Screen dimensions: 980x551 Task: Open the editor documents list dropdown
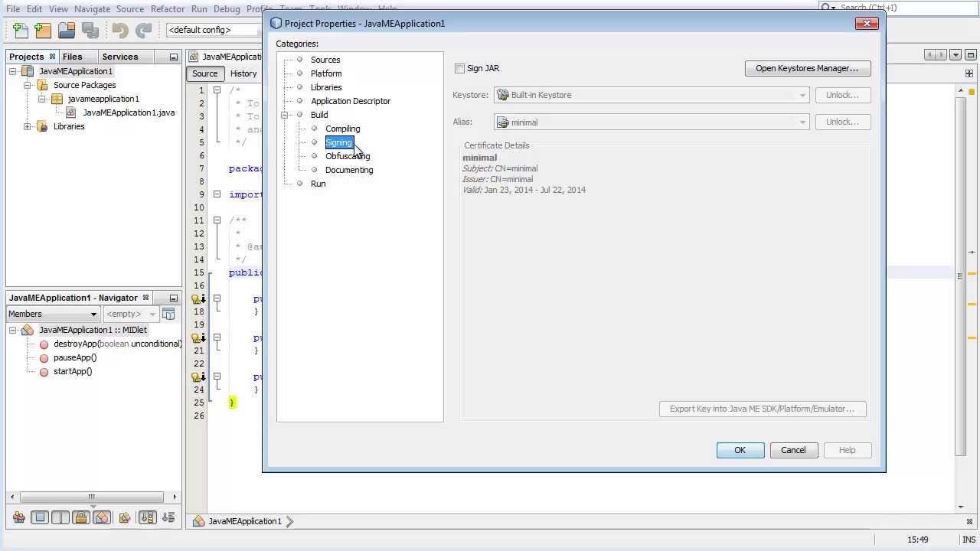click(x=955, y=55)
